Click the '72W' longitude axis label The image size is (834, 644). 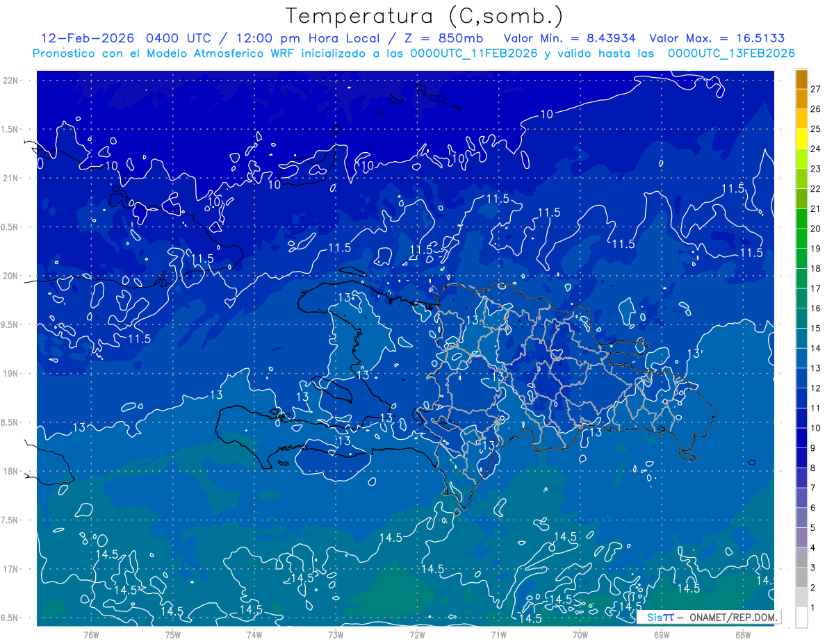point(417,635)
